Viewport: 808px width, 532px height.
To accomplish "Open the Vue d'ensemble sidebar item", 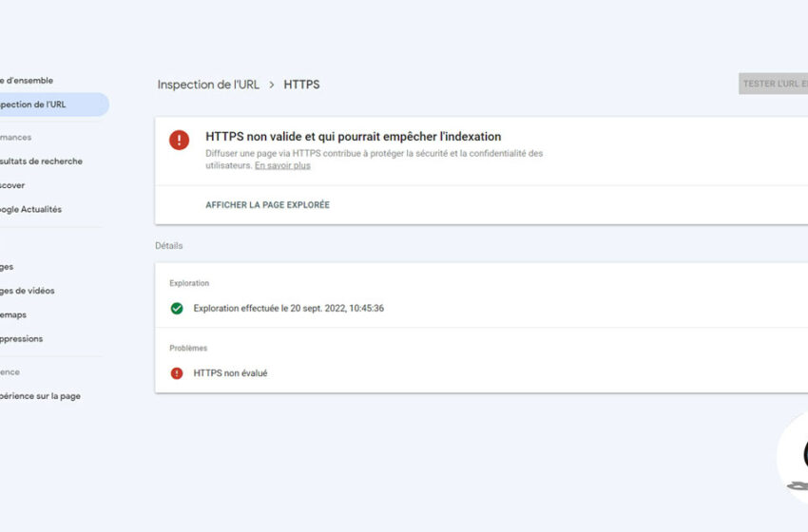I will click(x=29, y=81).
